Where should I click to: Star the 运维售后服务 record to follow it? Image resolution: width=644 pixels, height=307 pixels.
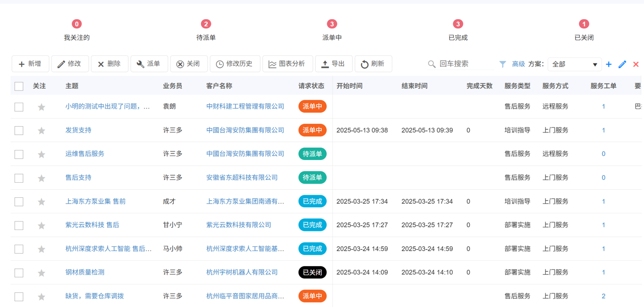coord(41,153)
